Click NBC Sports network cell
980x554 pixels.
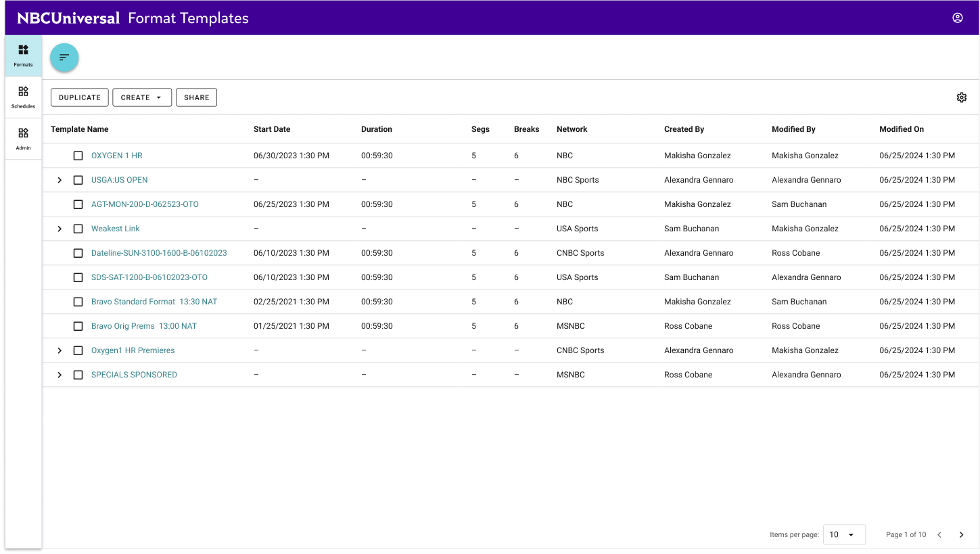click(x=578, y=180)
